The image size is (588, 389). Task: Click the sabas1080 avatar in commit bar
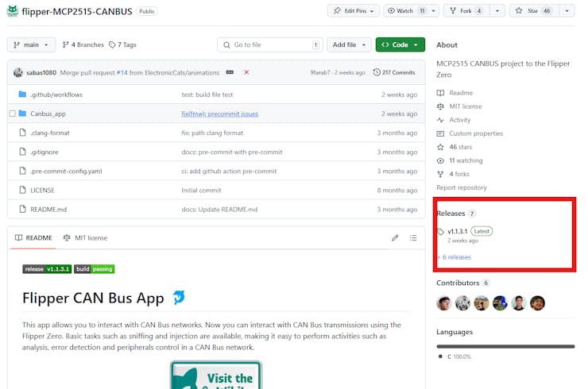tap(18, 72)
